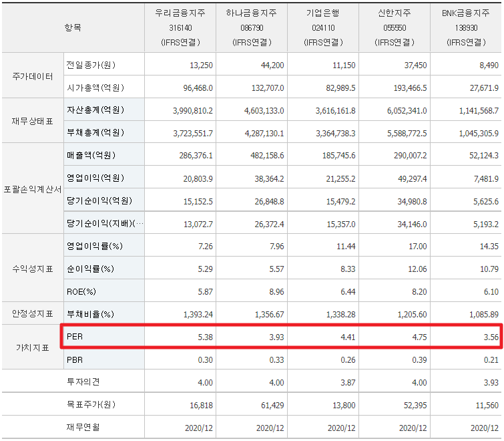Image resolution: width=504 pixels, height=441 pixels.
Task: Select 우리금융지주 closing price 13,250
Action: point(201,65)
